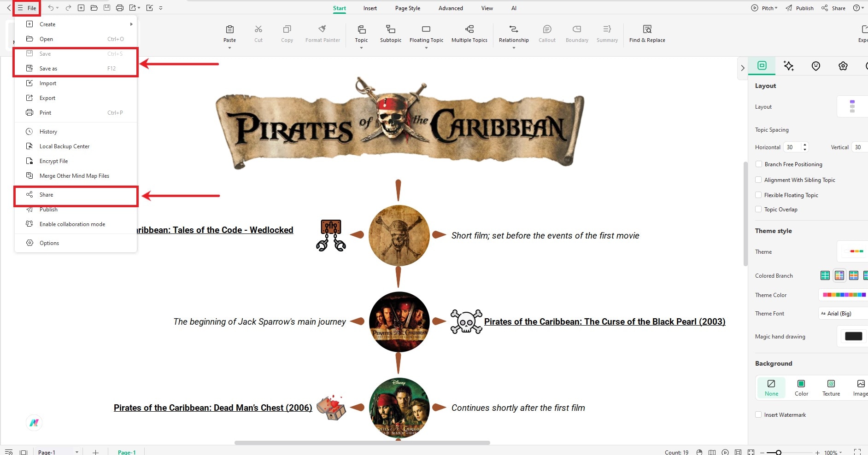Toggle Alignment With Sibling Topic
This screenshot has width=868, height=455.
[x=758, y=180]
